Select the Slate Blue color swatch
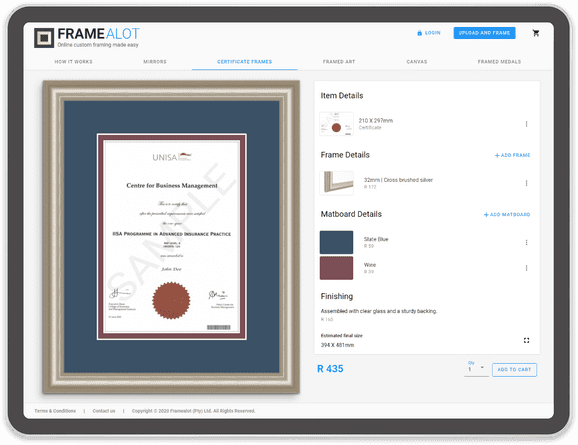This screenshot has width=578, height=445. coord(336,242)
